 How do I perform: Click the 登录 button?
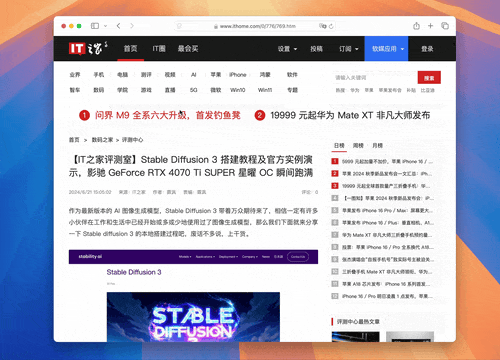(427, 49)
